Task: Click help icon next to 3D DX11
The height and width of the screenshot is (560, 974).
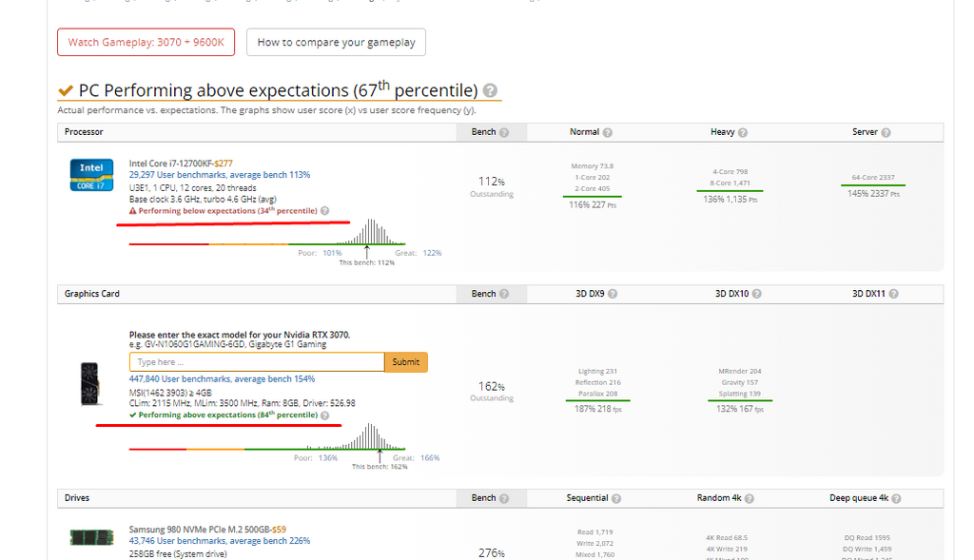Action: click(893, 294)
